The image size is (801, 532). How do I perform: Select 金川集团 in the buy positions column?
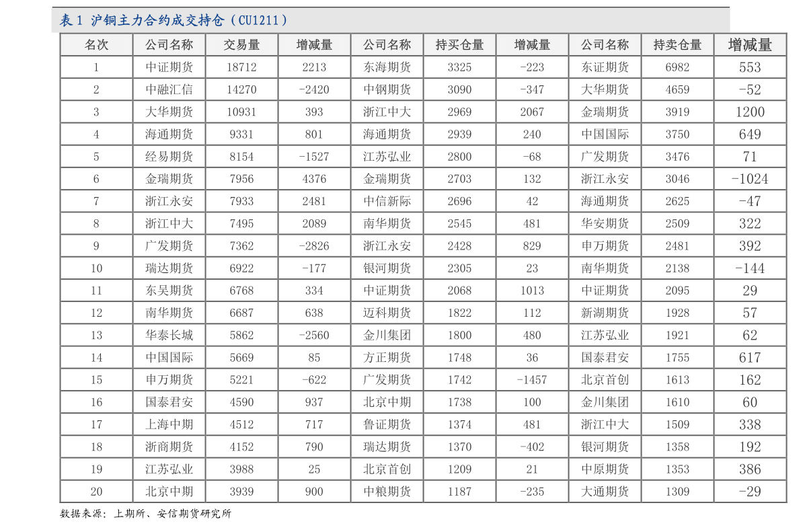pyautogui.click(x=387, y=335)
